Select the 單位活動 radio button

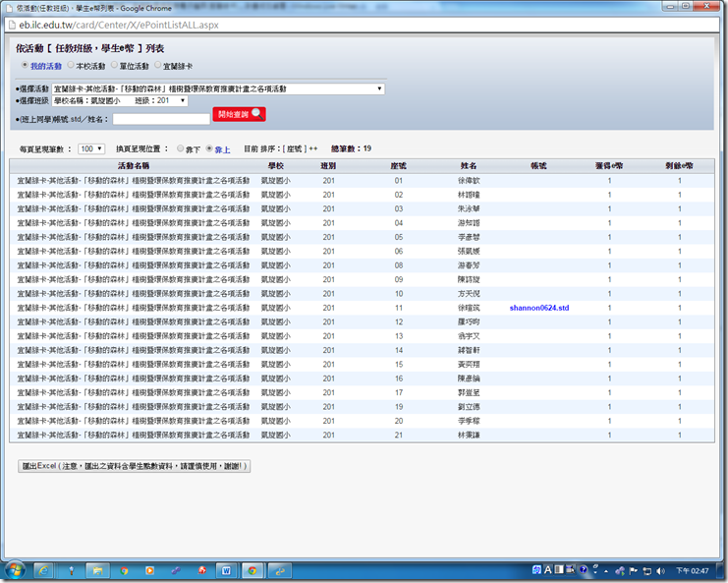(x=114, y=66)
